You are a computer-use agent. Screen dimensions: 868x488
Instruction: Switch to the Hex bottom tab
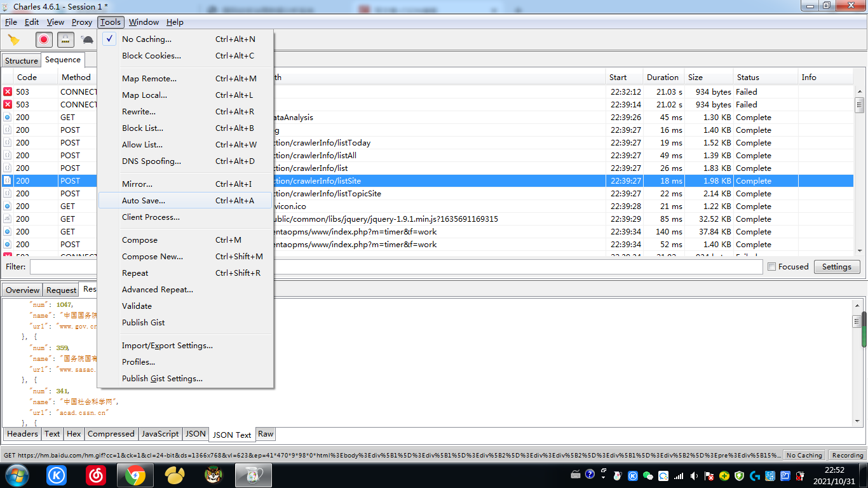74,434
